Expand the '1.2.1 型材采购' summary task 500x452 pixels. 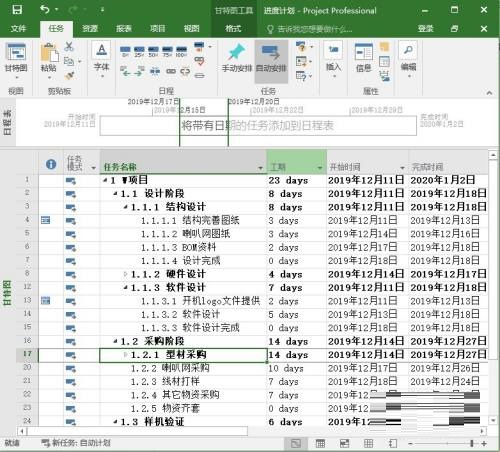click(126, 355)
